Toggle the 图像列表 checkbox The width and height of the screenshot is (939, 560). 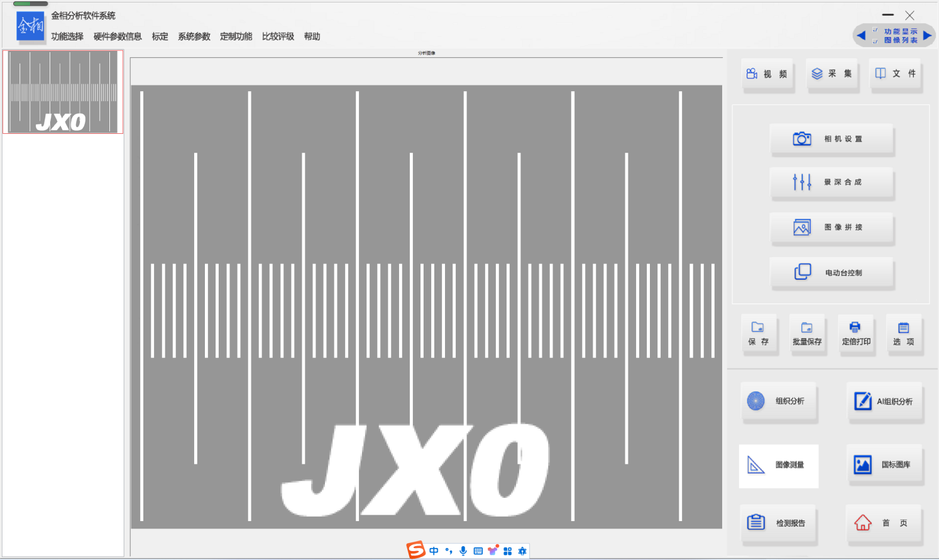pyautogui.click(x=875, y=41)
